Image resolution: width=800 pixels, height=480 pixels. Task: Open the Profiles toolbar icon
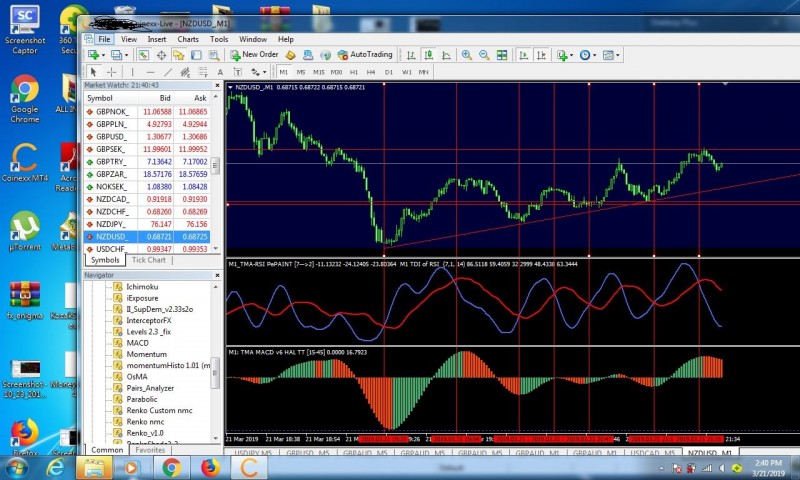(x=117, y=55)
